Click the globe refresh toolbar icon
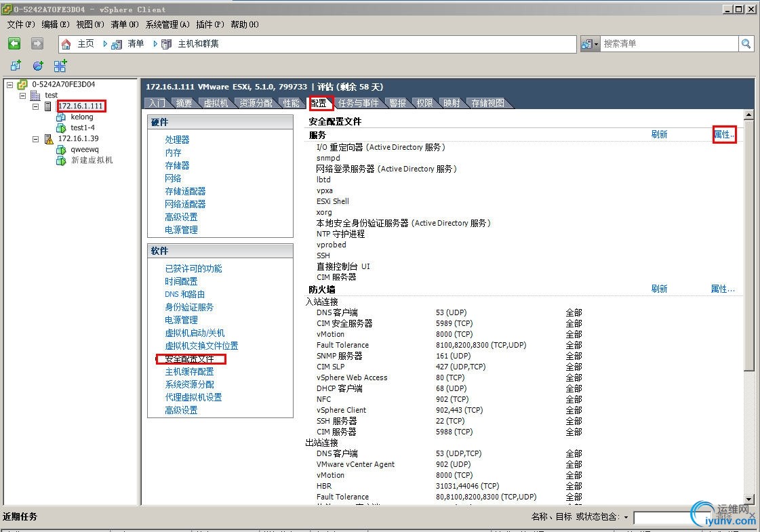This screenshot has width=760, height=532. pos(38,66)
